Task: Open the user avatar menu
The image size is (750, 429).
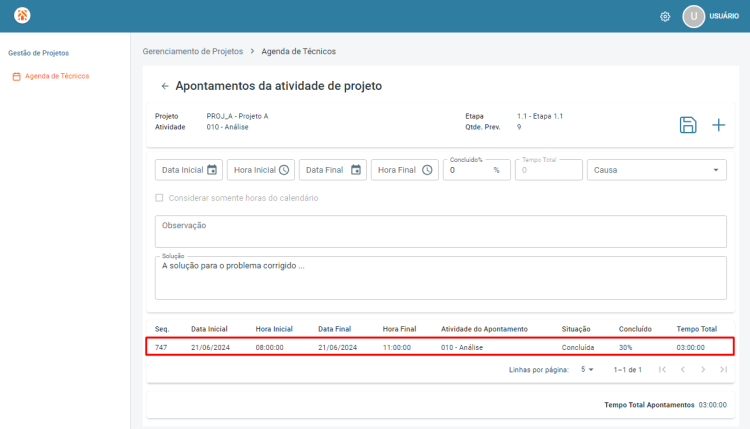Action: [693, 16]
